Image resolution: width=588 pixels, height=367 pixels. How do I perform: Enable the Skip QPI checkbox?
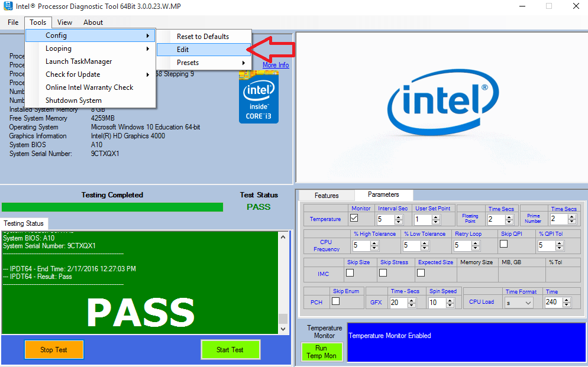pos(504,244)
